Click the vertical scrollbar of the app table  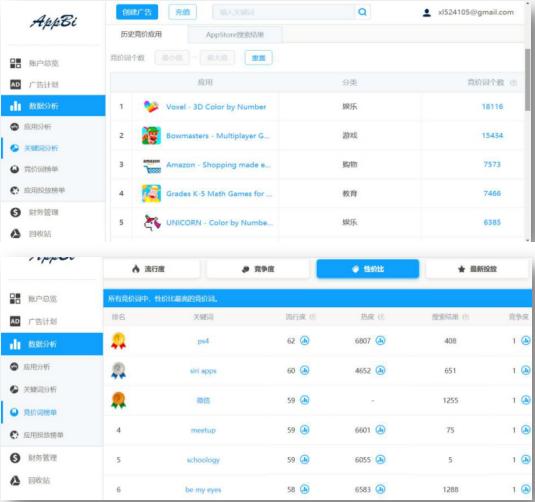point(527,80)
